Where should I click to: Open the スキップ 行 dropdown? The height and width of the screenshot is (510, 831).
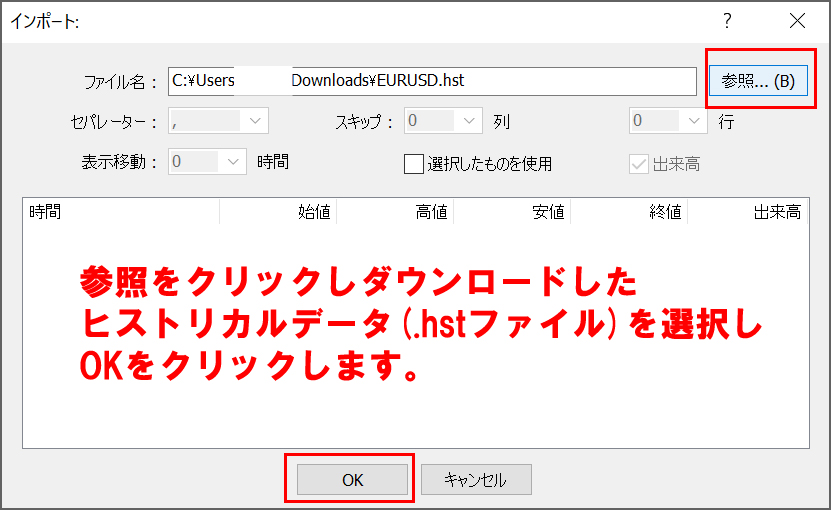[668, 121]
